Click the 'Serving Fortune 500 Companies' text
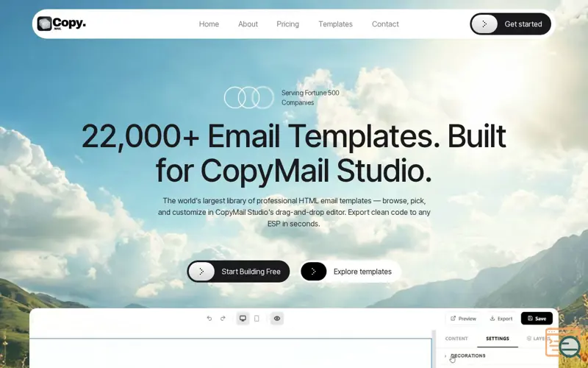 point(310,98)
